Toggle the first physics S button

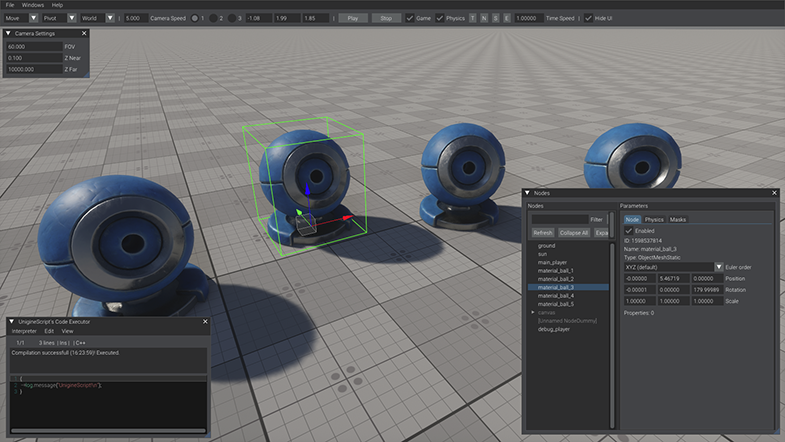click(x=495, y=18)
